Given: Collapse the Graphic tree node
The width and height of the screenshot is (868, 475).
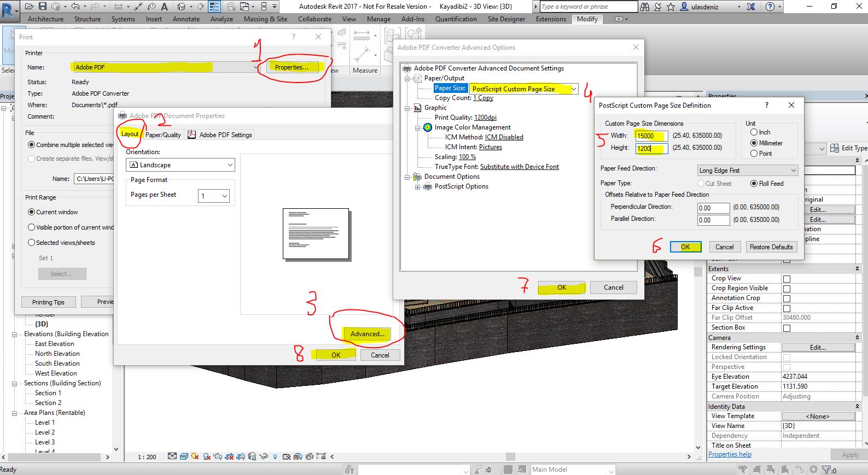Looking at the screenshot, I should [x=407, y=108].
